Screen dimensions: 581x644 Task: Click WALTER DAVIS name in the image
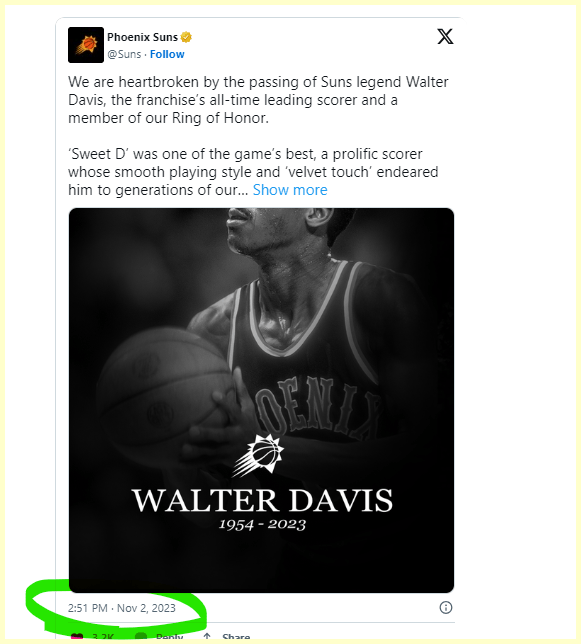click(262, 501)
